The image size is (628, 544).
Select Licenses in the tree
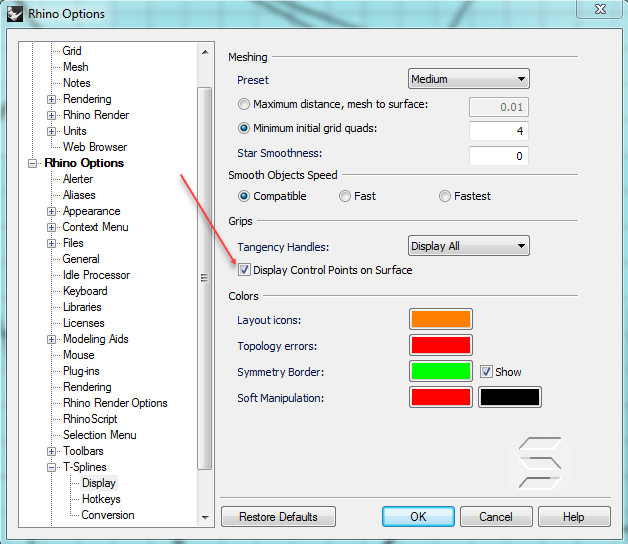click(x=84, y=323)
